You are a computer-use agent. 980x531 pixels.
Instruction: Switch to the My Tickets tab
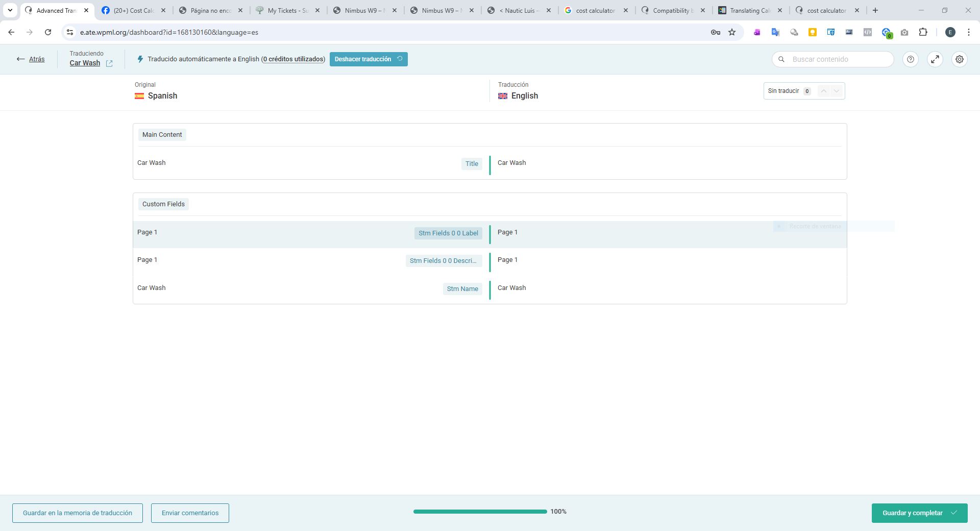(x=287, y=10)
